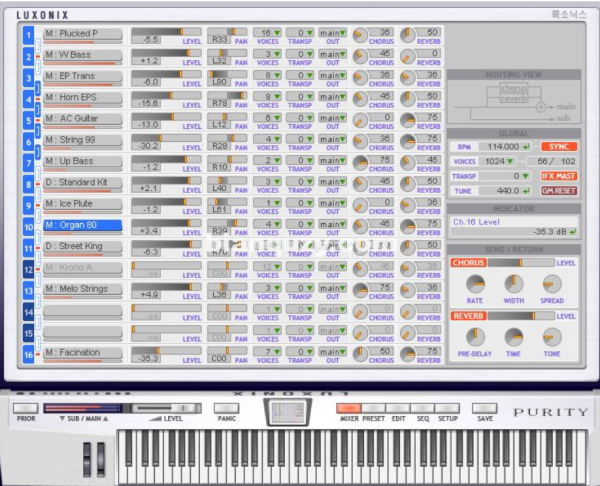Toggle the SYNC button for BPM
Viewport: 600px width, 486px height.
point(560,146)
